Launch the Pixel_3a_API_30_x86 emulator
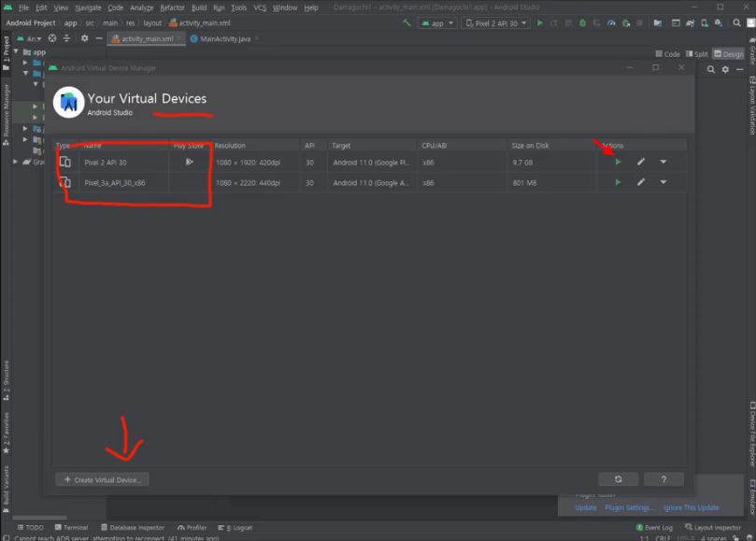The height and width of the screenshot is (541, 756). coord(618,182)
